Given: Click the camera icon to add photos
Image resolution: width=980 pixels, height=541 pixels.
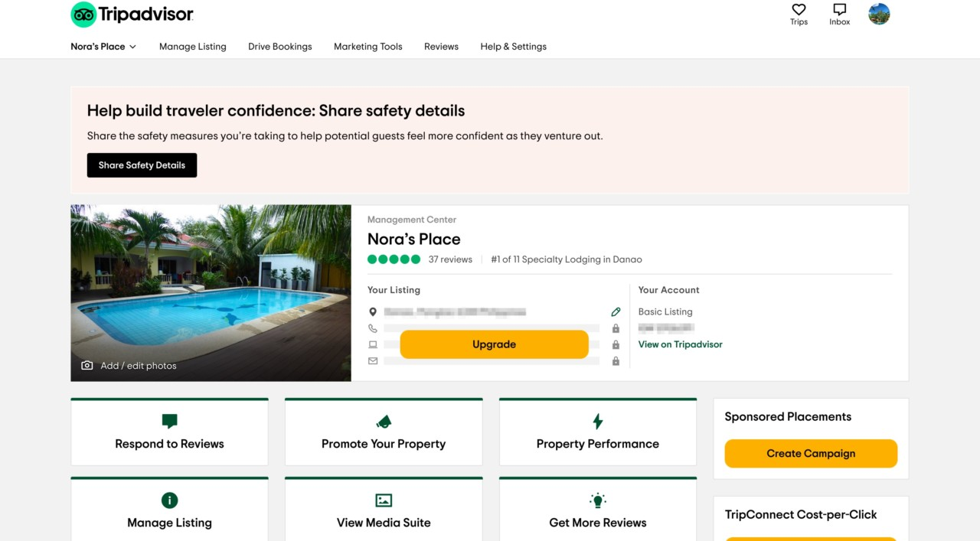Looking at the screenshot, I should click(87, 365).
